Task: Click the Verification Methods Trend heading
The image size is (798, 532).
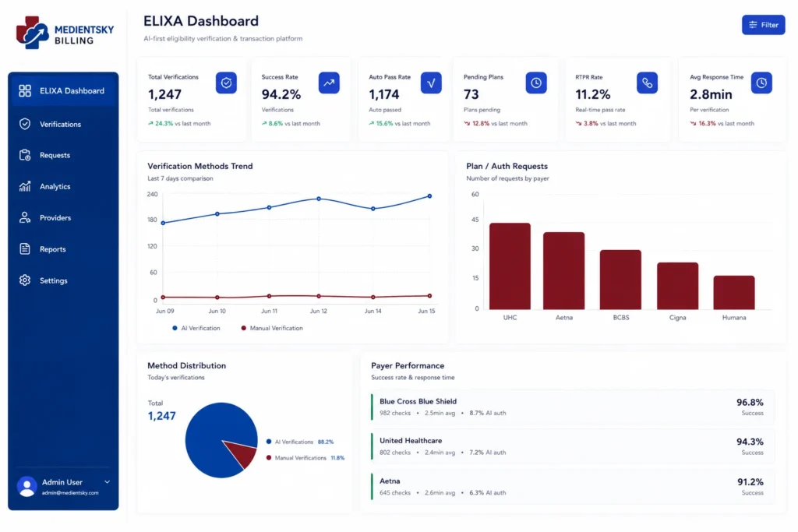Action: [200, 166]
